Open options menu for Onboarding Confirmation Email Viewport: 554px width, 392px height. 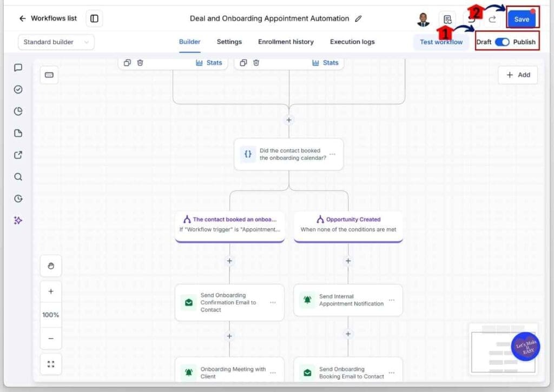pos(273,302)
